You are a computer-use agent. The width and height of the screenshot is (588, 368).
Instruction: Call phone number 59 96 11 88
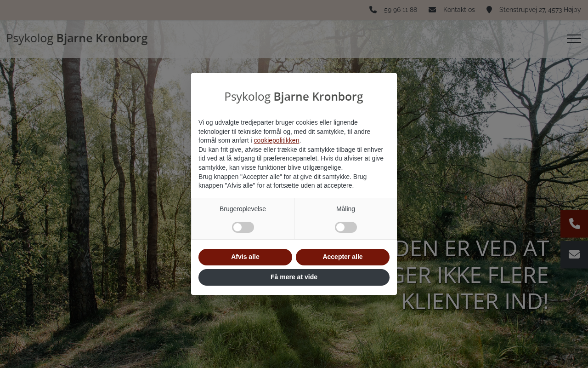(401, 10)
